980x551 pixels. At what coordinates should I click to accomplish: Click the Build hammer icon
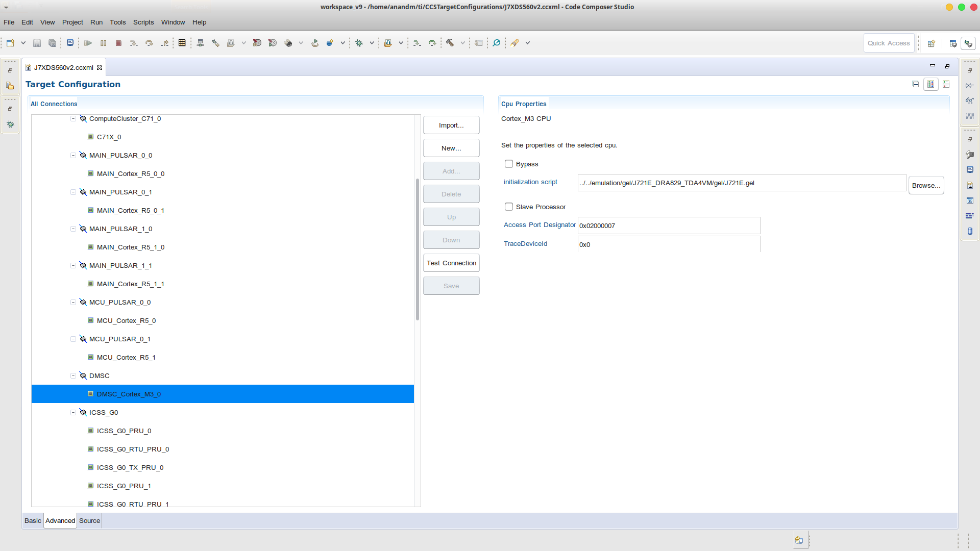(450, 43)
